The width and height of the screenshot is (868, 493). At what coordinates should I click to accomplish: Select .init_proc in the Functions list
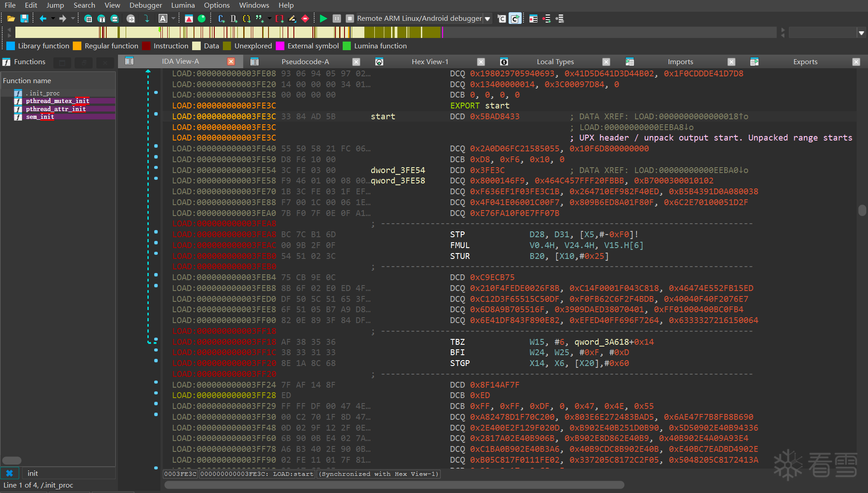58,93
